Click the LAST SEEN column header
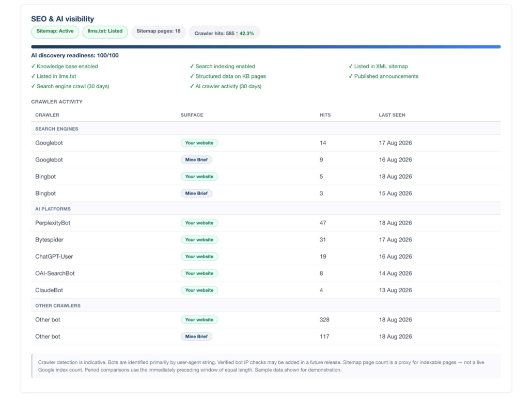Image resolution: width=532 pixels, height=401 pixels. tap(392, 115)
